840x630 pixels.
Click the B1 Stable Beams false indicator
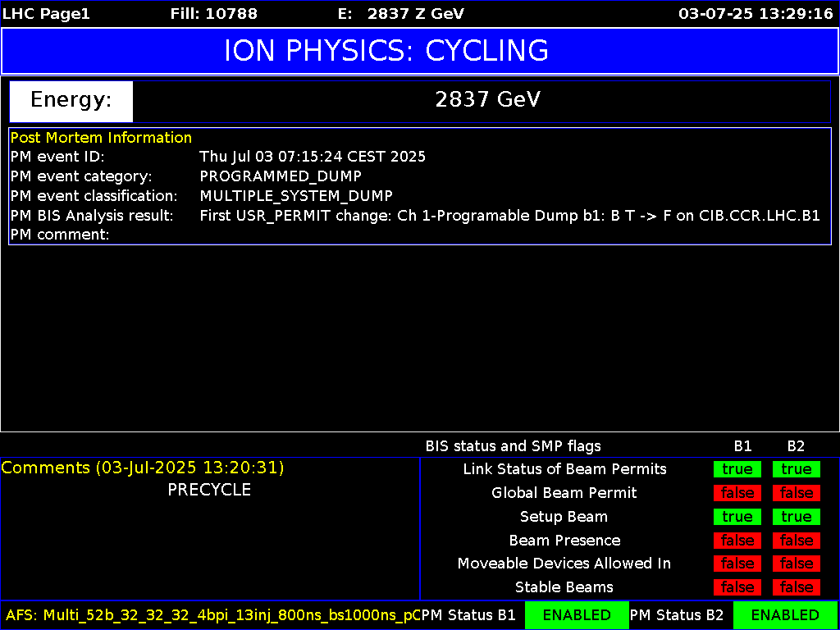coord(737,587)
